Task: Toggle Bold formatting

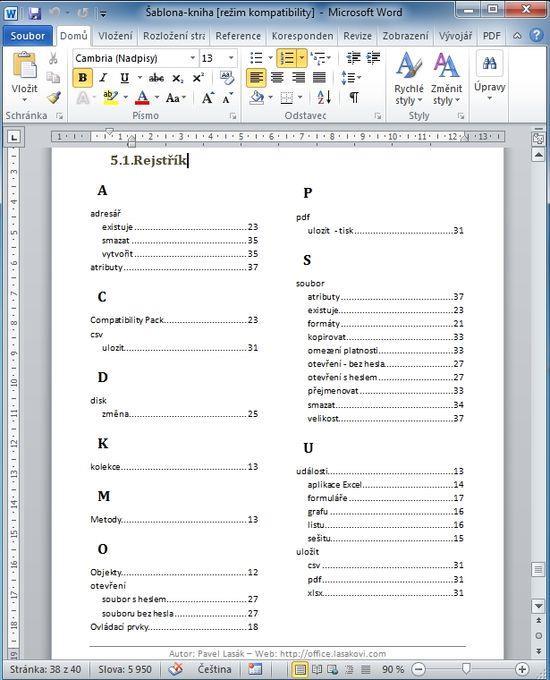Action: pyautogui.click(x=82, y=78)
